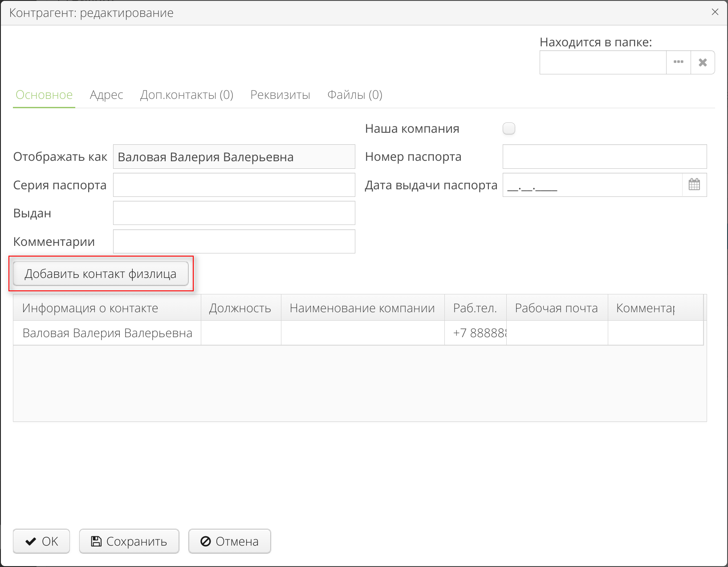Click the Информация о контакте column header
Image resolution: width=728 pixels, height=567 pixels.
tap(90, 308)
